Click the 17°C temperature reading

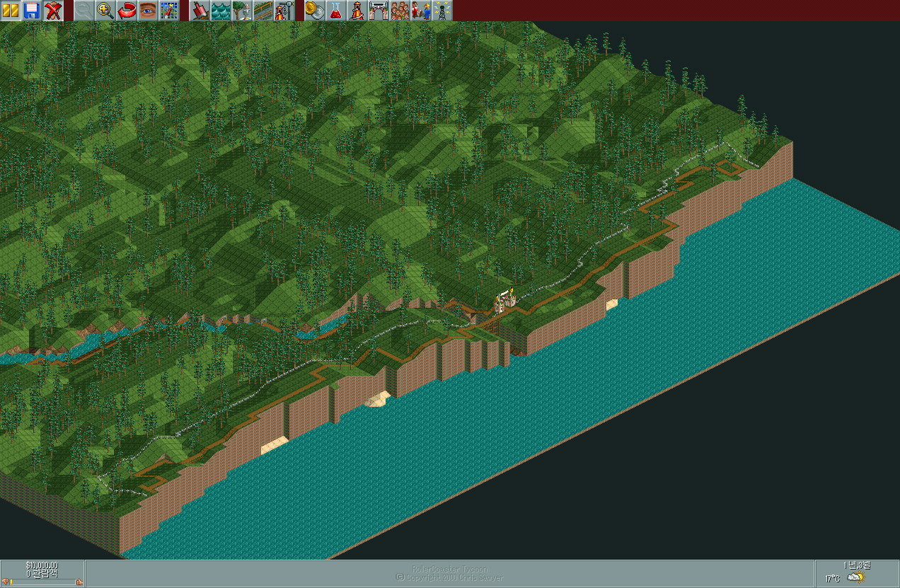(832, 579)
